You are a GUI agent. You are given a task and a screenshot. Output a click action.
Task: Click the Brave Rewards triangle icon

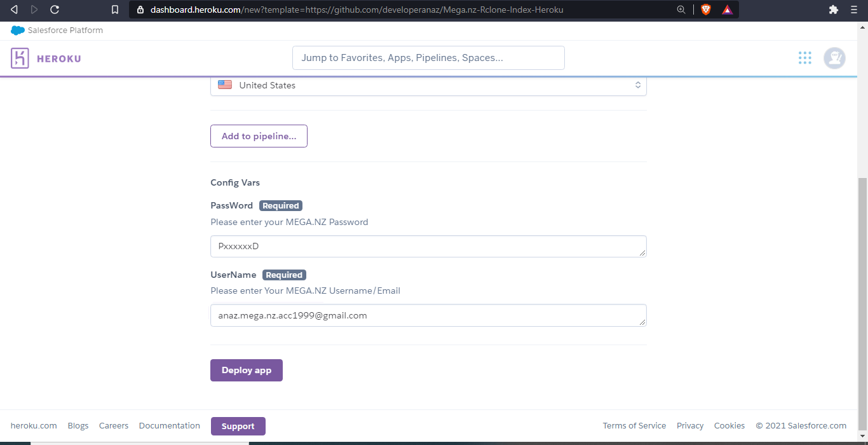click(x=728, y=10)
